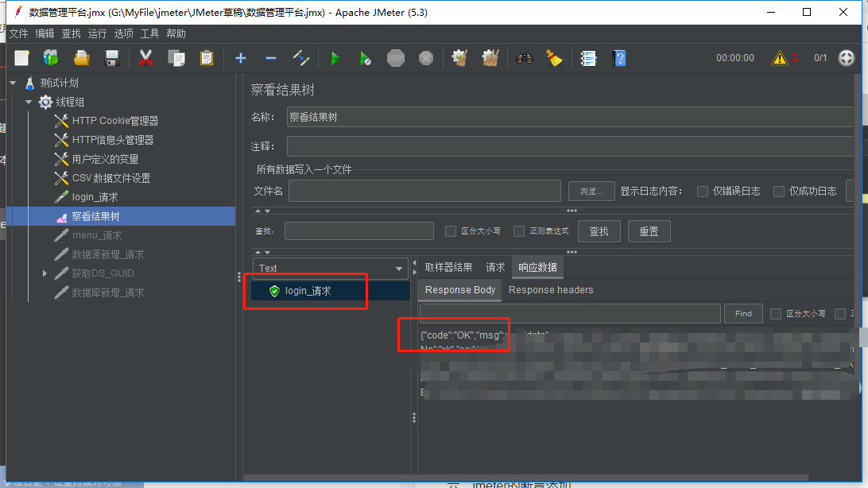Stop the running test with stop icon
This screenshot has height=488, width=868.
tap(395, 58)
